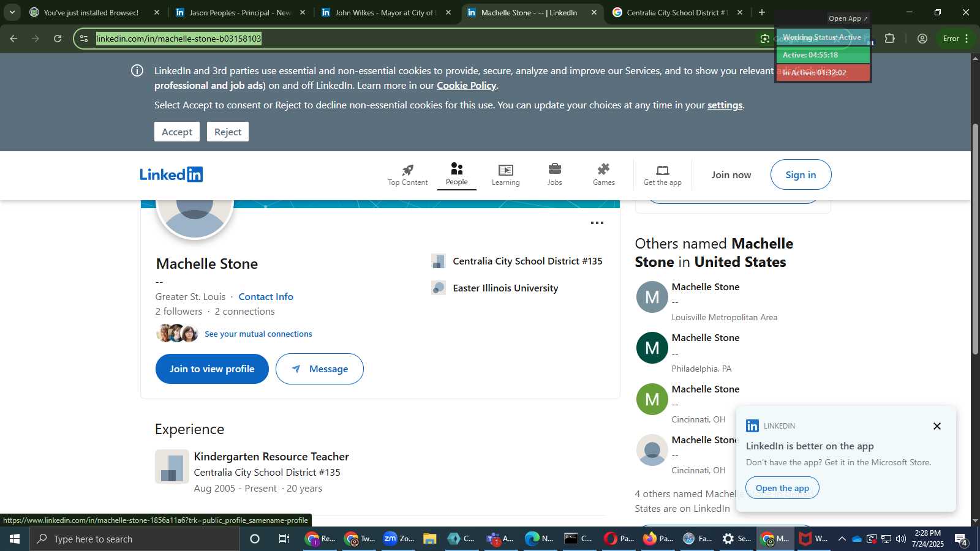
Task: Accept the cookies
Action: click(177, 132)
